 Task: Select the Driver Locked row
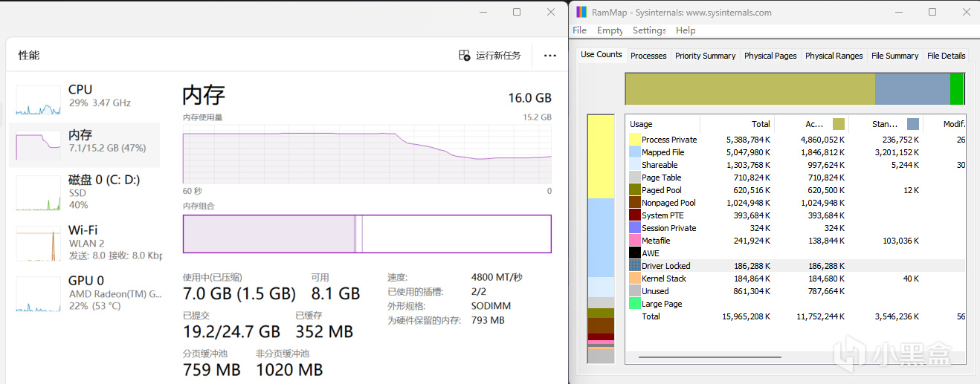click(x=665, y=266)
